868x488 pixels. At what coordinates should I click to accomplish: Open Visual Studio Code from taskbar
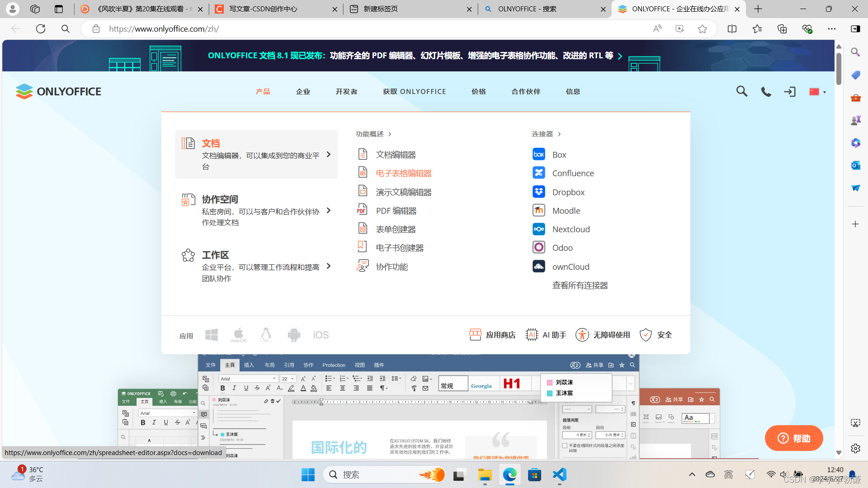pyautogui.click(x=559, y=474)
